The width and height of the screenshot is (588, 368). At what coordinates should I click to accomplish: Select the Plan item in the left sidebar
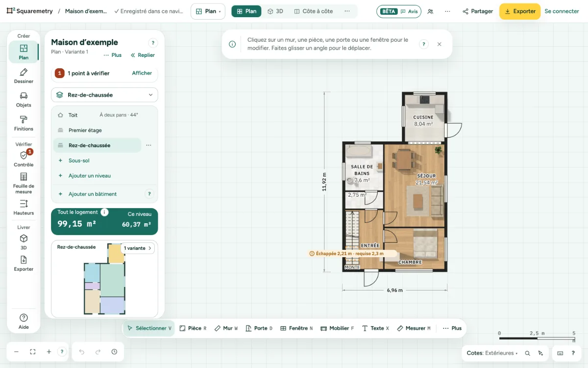click(x=24, y=52)
